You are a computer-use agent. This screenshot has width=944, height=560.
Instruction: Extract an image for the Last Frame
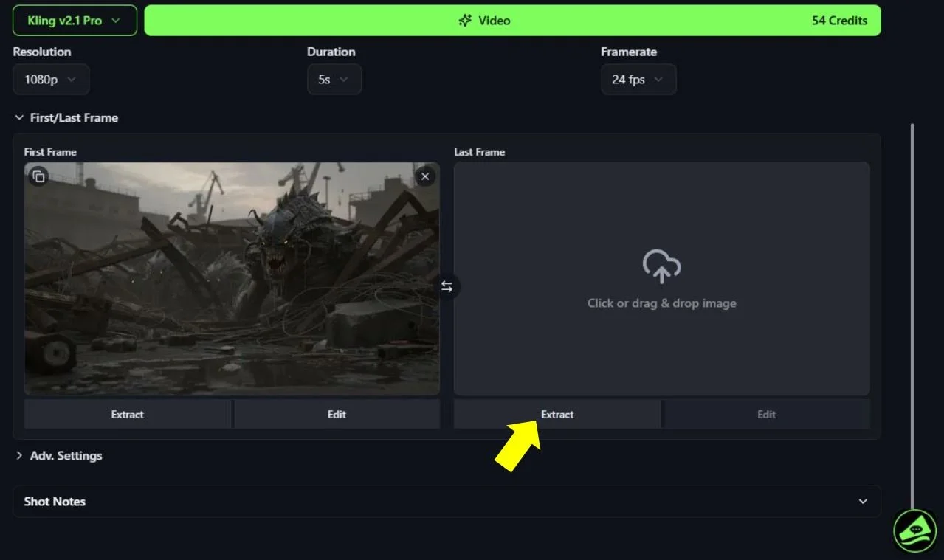557,414
